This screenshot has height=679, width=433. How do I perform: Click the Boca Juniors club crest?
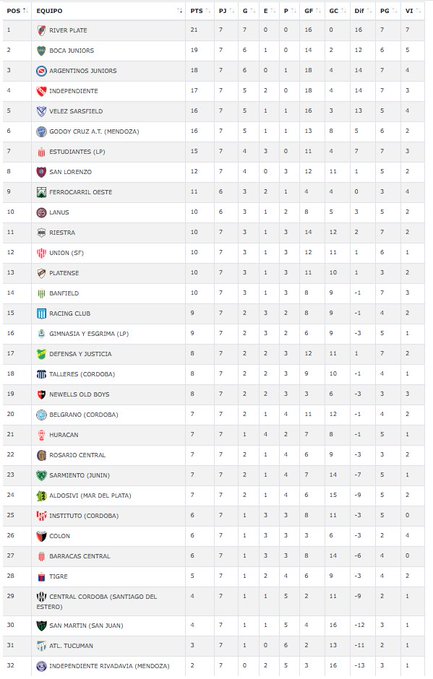(x=41, y=51)
